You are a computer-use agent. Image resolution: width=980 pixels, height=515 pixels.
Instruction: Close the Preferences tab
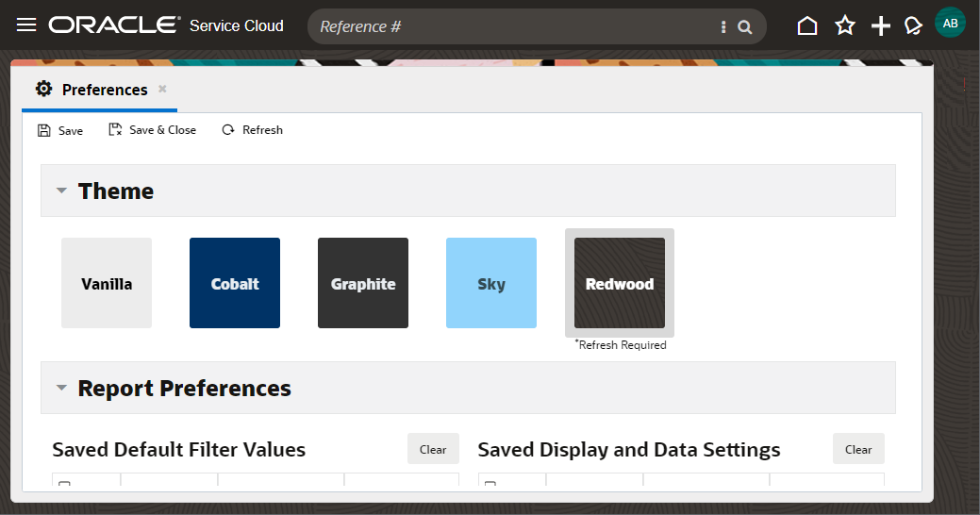pyautogui.click(x=162, y=89)
